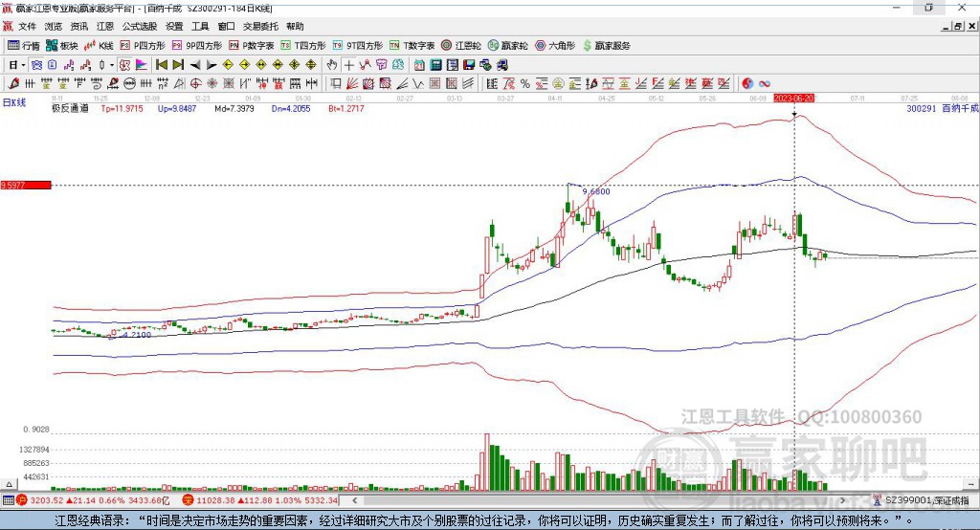Step chart left with black arrow
The width and height of the screenshot is (980, 530).
tap(195, 65)
